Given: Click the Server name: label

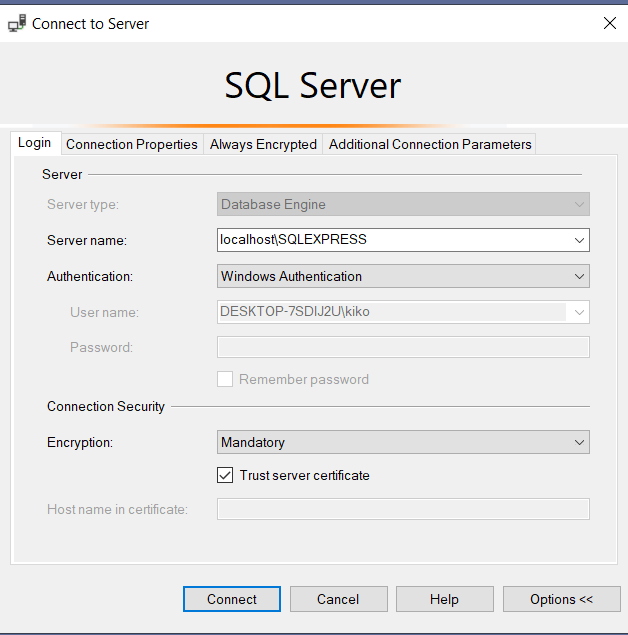Looking at the screenshot, I should (87, 240).
